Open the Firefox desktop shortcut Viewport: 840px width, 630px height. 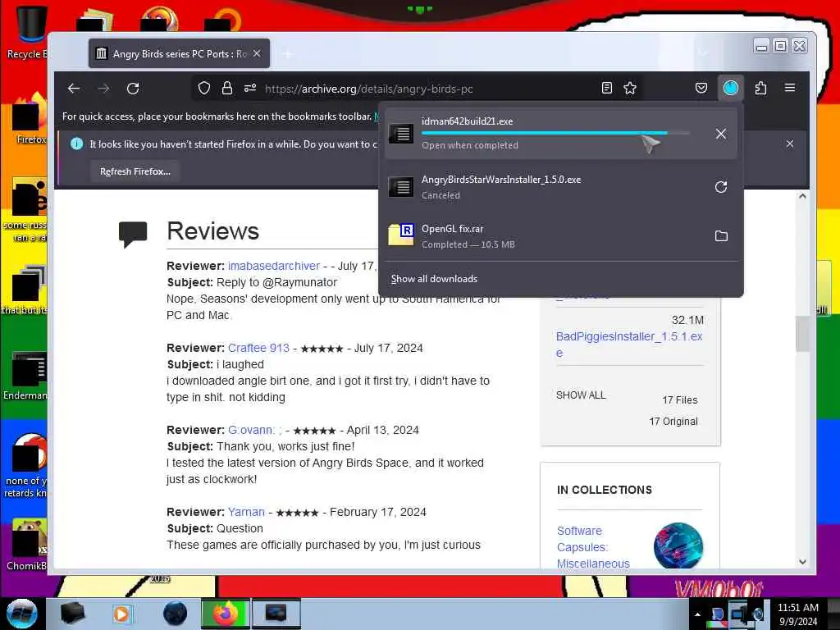[x=30, y=119]
